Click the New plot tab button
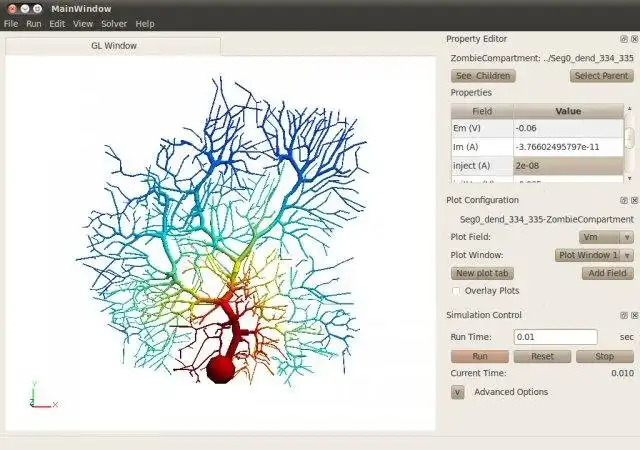 click(x=482, y=273)
